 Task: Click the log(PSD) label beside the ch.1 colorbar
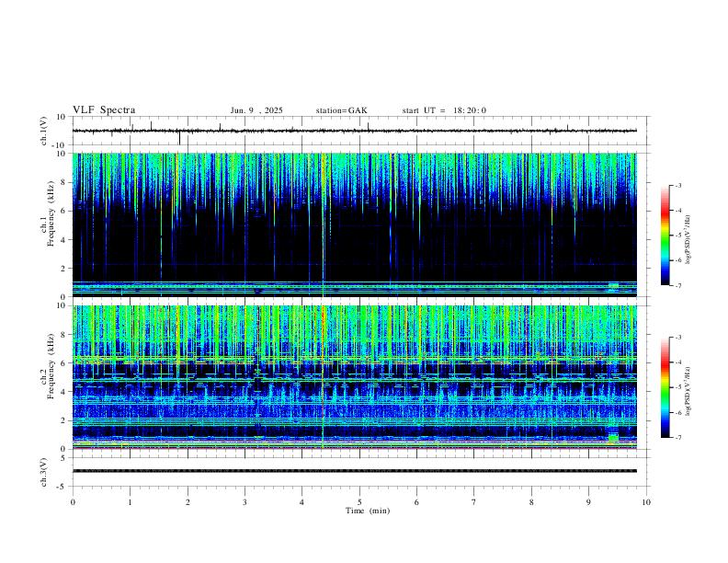point(688,240)
